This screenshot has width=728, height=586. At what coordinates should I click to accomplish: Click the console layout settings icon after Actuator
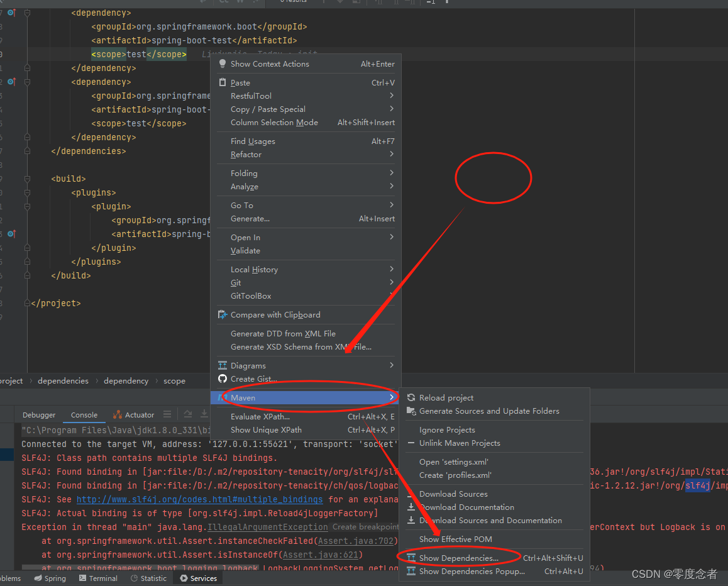[167, 414]
